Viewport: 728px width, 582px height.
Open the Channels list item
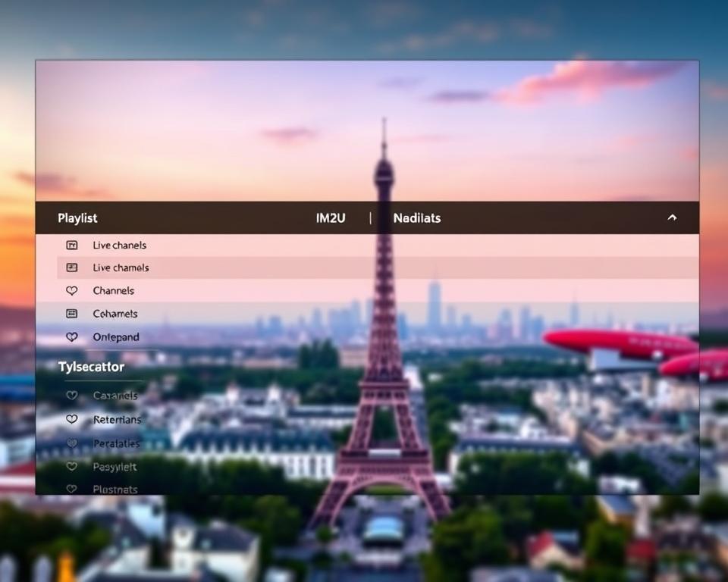[x=113, y=290]
